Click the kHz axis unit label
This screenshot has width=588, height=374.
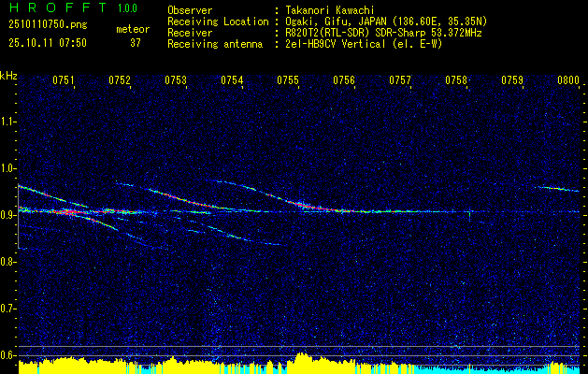(x=8, y=76)
